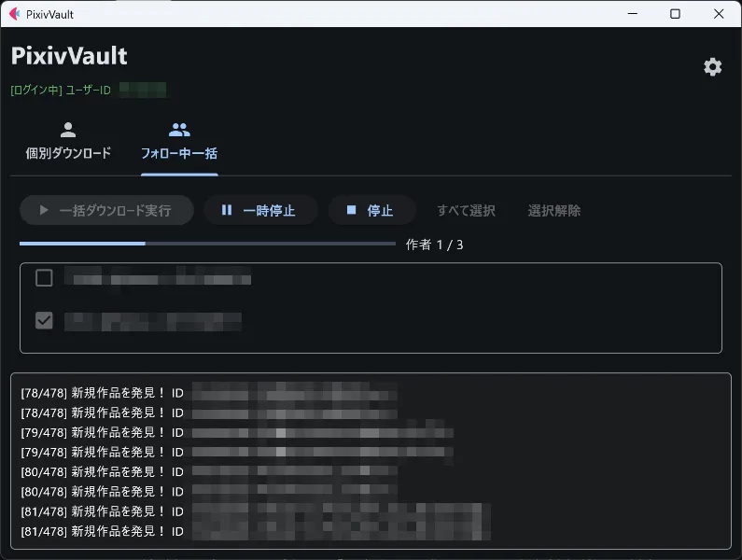742x560 pixels.
Task: Click the [ログイン中] ユーザーID status text
Action: (61, 90)
